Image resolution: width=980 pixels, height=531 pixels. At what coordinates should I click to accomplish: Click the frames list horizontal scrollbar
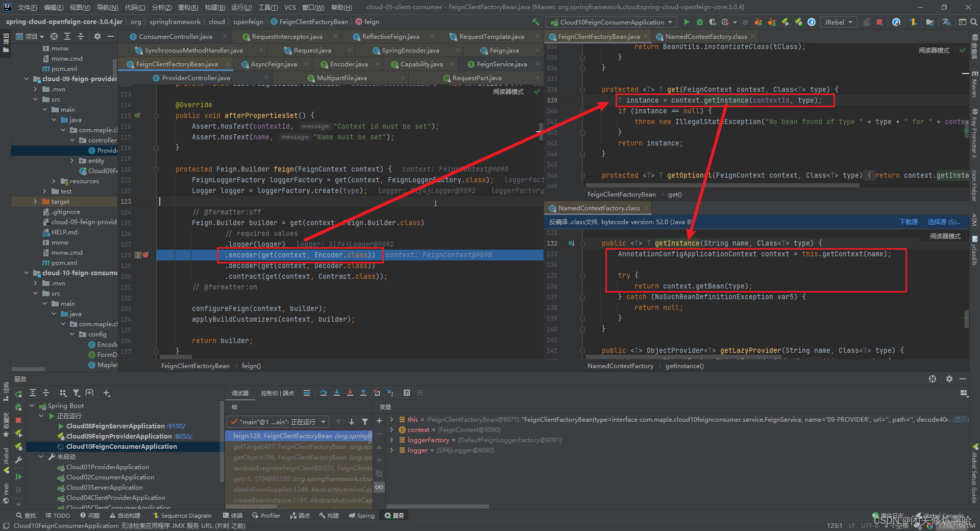point(252,507)
